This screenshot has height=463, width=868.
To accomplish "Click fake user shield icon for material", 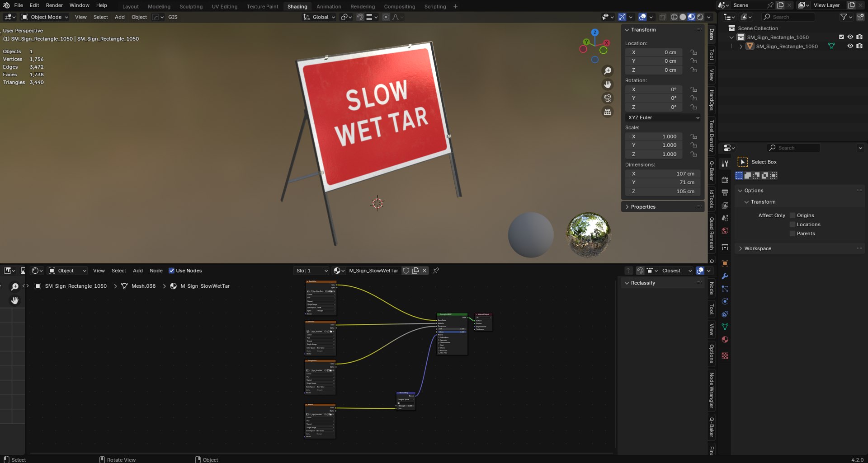I will click(x=406, y=271).
